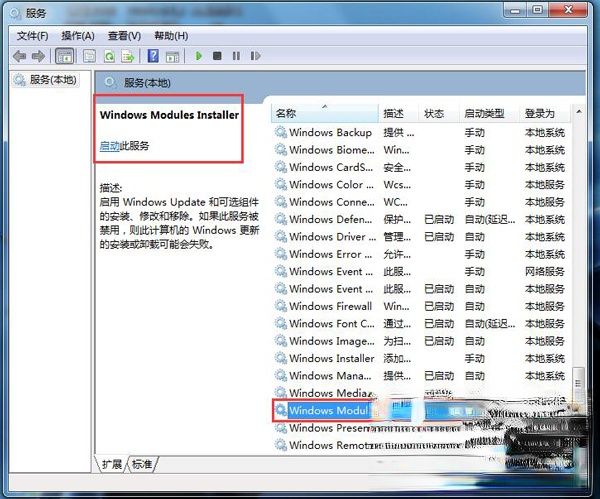
Task: Click the Export list toolbar icon
Action: click(128, 56)
